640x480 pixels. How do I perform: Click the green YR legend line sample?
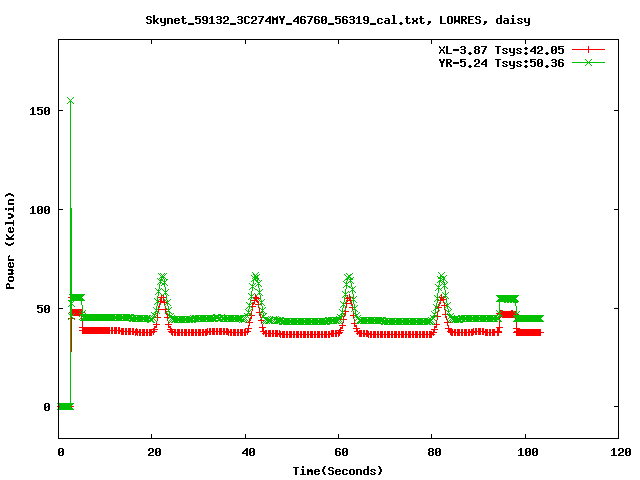(588, 62)
